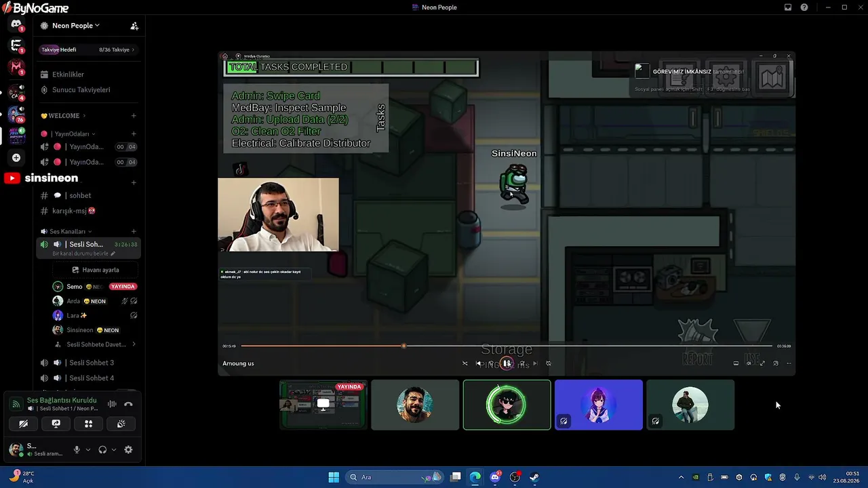Open Discord direct messages home
Image resolution: width=868 pixels, height=488 pixels.
point(16,24)
